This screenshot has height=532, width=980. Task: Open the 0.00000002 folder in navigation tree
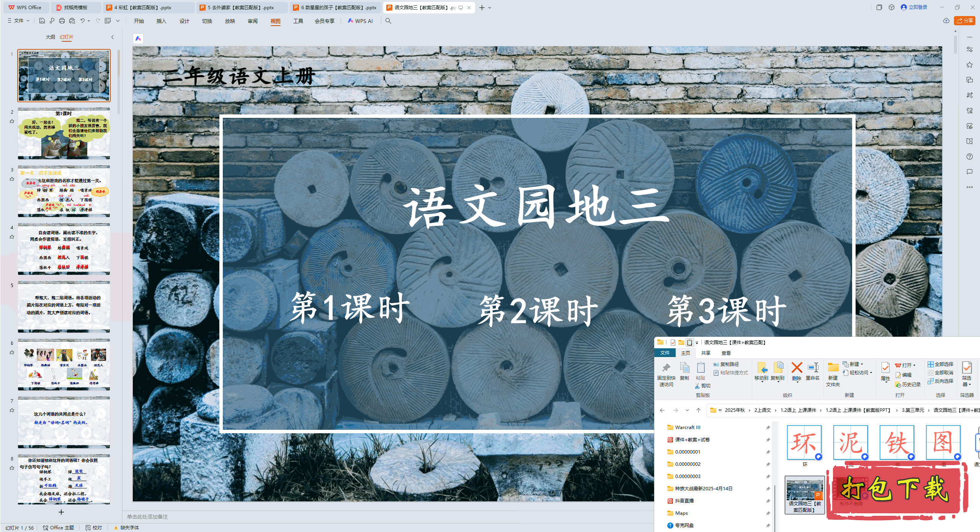pyautogui.click(x=688, y=464)
